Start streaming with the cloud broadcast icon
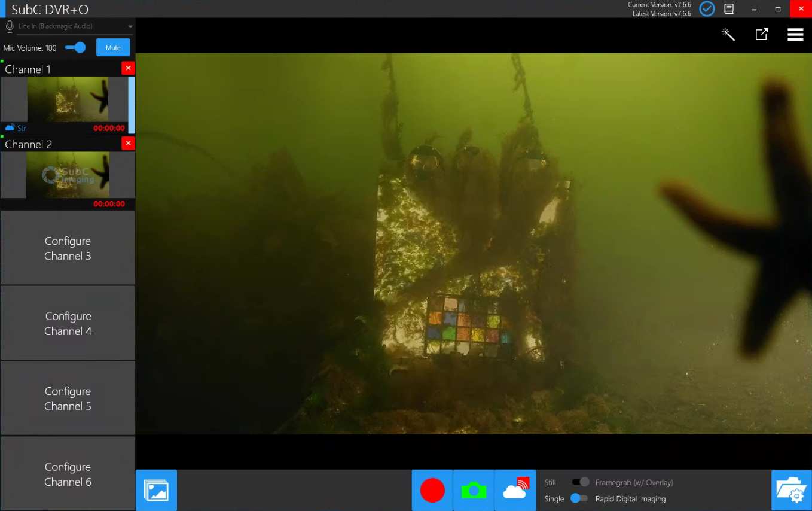Image resolution: width=812 pixels, height=511 pixels. pos(515,490)
